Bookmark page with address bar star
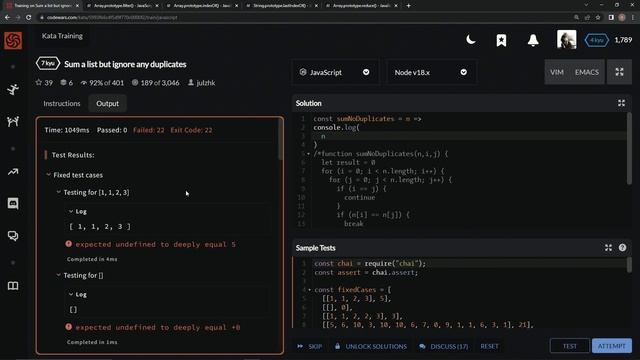The width and height of the screenshot is (640, 360). pos(598,18)
